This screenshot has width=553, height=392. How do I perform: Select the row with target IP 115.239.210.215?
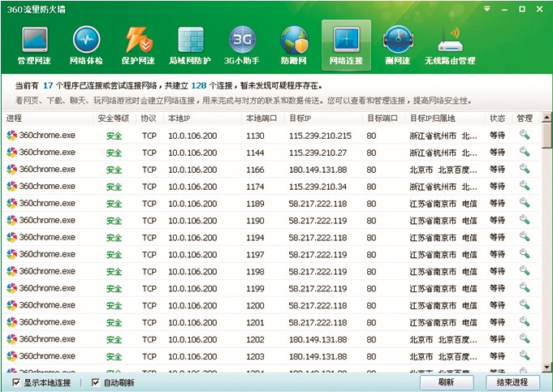coord(271,135)
